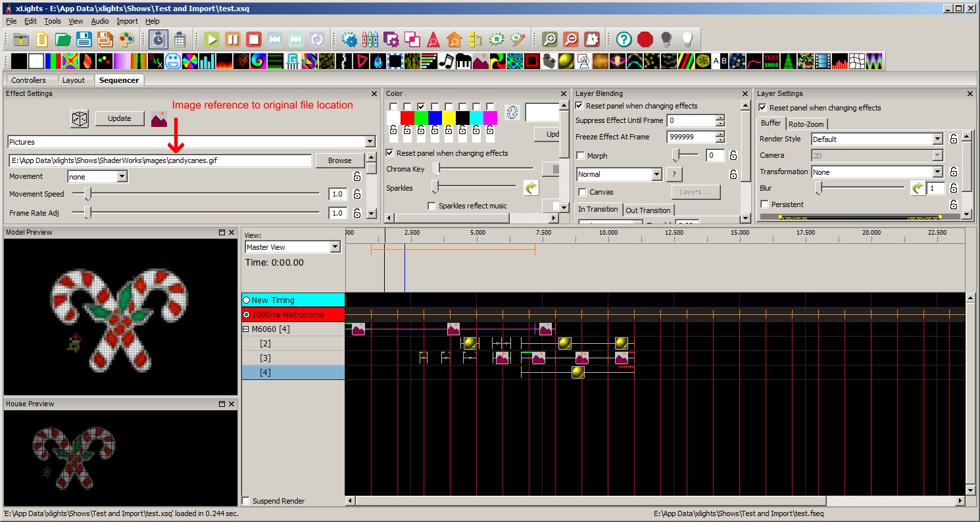Click the magenta color swatch
The image size is (980, 522).
click(x=490, y=118)
